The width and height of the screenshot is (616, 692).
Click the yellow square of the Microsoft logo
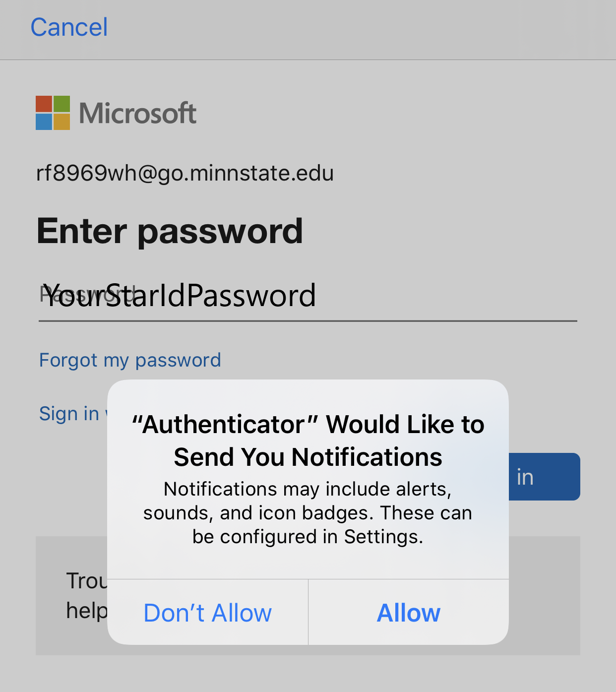[62, 122]
